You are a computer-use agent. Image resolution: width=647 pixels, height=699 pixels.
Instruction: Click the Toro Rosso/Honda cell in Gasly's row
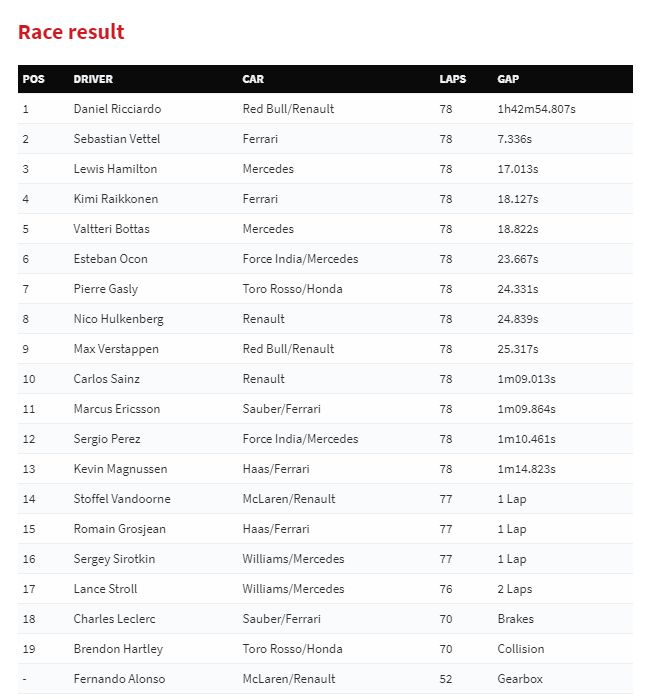[x=292, y=289]
